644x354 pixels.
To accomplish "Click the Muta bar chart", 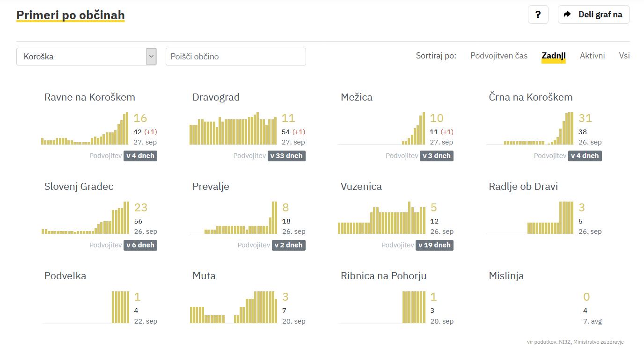I will pyautogui.click(x=233, y=308).
